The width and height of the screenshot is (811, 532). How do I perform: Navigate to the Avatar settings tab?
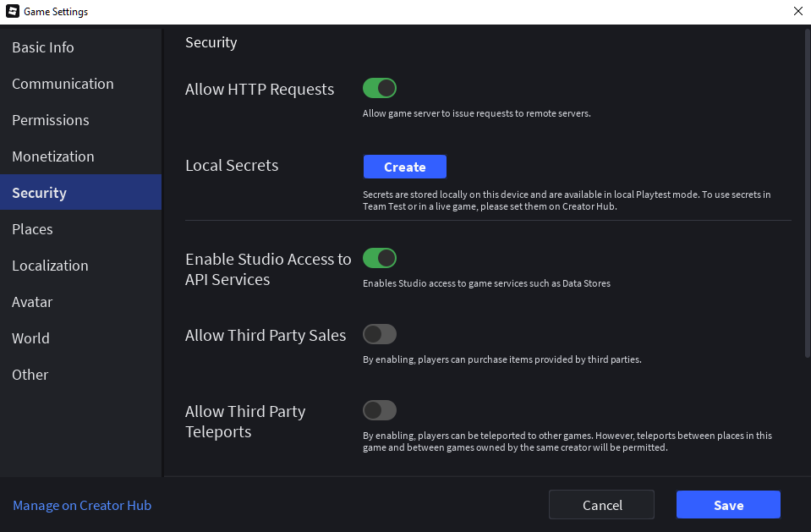tap(32, 302)
